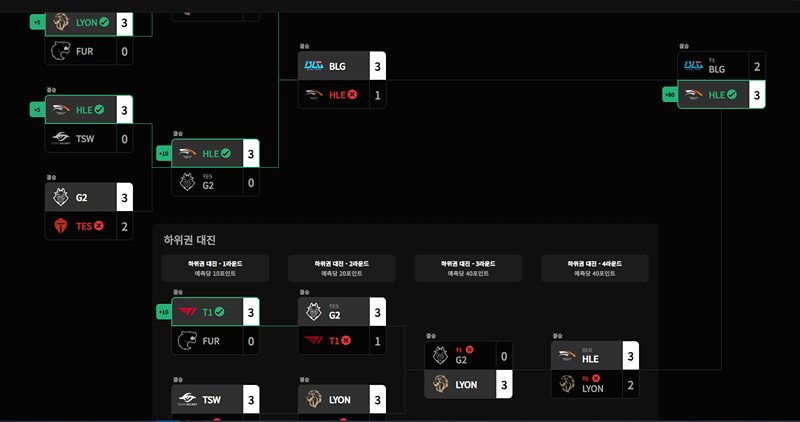This screenshot has width=800, height=422.
Task: Click the red X beside HLE under BLG
Action: [x=352, y=94]
